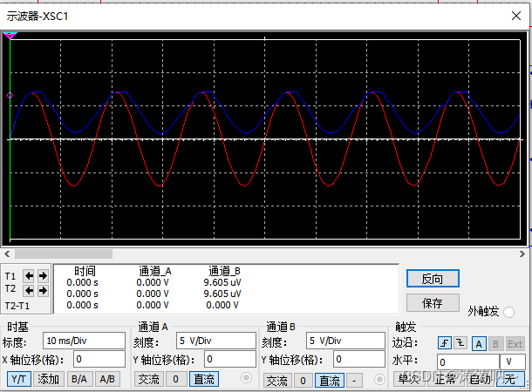
Task: Select 正常 trigger mode
Action: pyautogui.click(x=445, y=379)
